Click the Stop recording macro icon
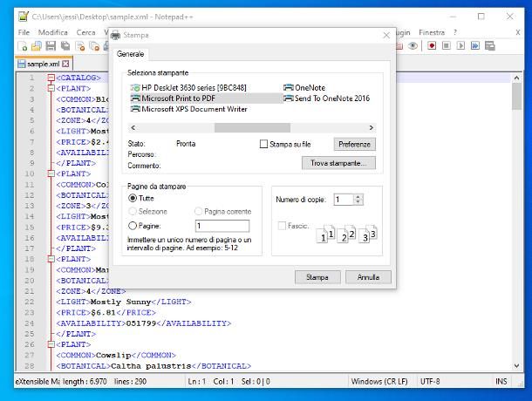Image resolution: width=532 pixels, height=401 pixels. [x=447, y=45]
